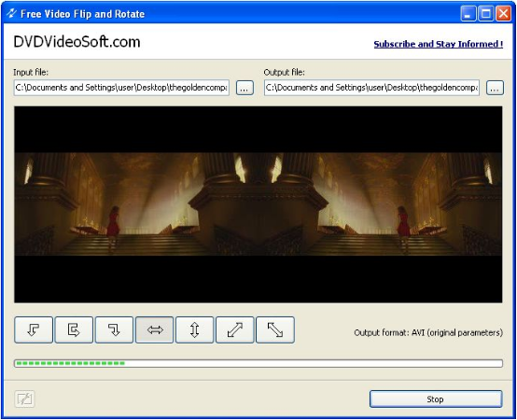517x420 pixels.
Task: Click the Output format AVI label
Action: [428, 332]
